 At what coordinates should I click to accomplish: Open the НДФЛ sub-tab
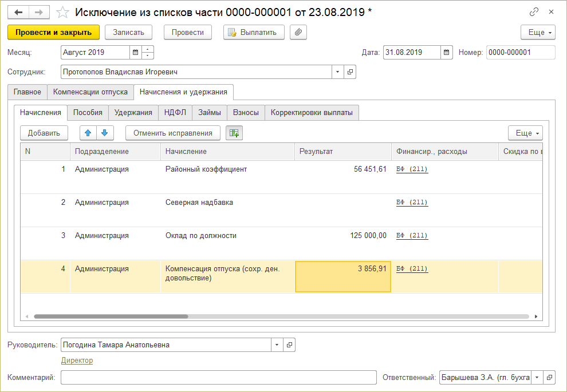[x=175, y=112]
